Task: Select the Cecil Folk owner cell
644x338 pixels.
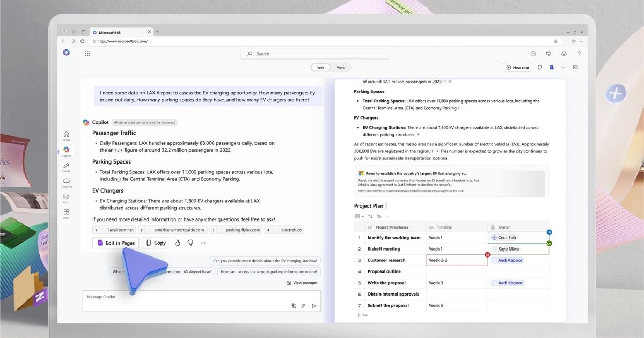Action: [518, 237]
